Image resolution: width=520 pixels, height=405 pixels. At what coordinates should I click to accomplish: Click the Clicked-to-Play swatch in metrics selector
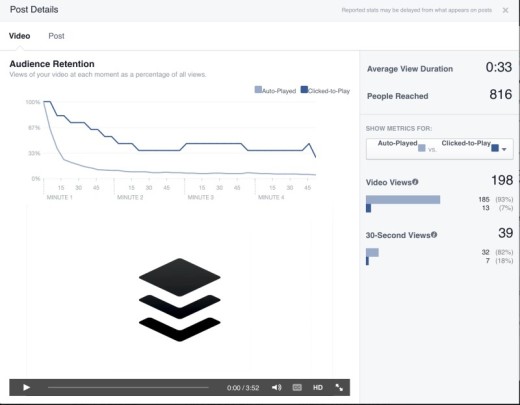495,148
